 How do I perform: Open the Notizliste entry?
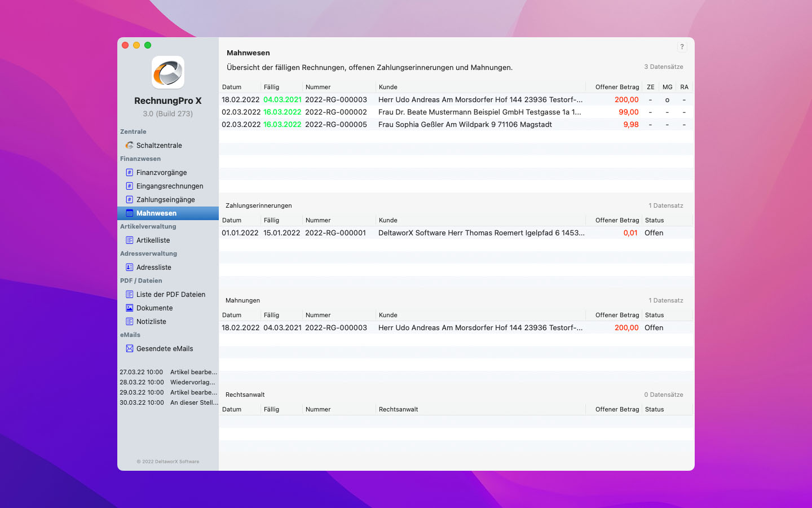[x=151, y=321]
